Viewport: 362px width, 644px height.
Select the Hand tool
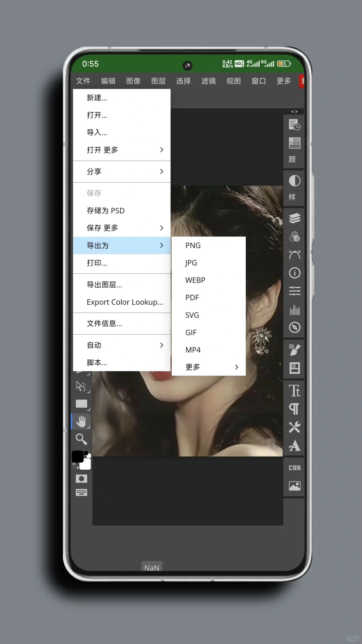pyautogui.click(x=81, y=421)
